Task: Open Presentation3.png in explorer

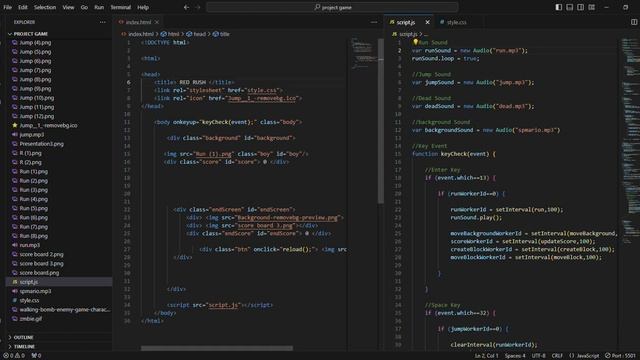Action: click(41, 144)
